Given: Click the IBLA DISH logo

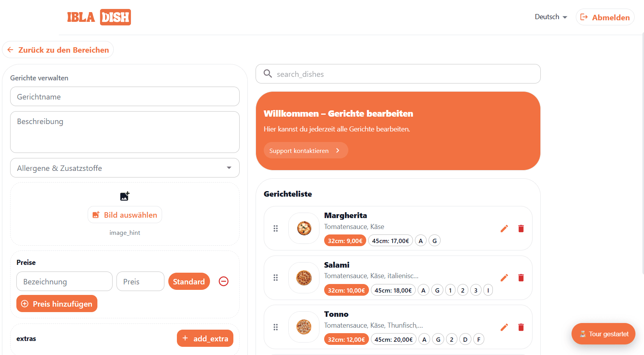Looking at the screenshot, I should pos(99,17).
